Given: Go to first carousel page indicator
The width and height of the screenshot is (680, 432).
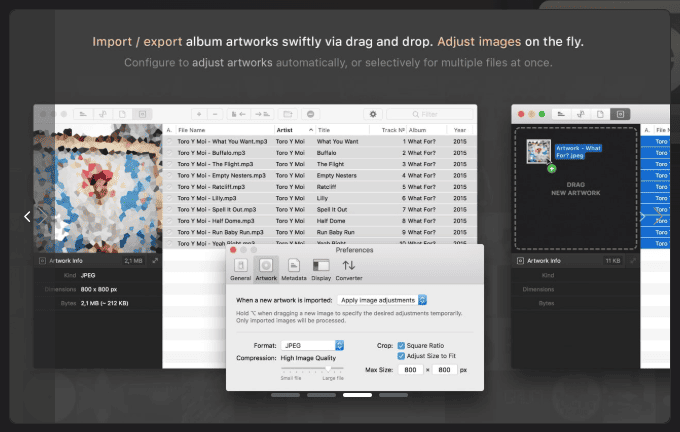Looking at the screenshot, I should click(x=285, y=395).
